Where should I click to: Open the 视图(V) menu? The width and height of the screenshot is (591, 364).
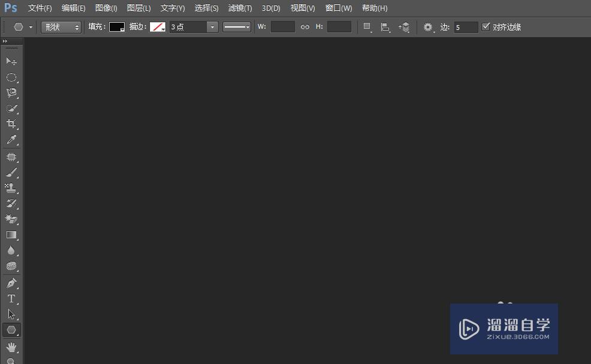(x=303, y=8)
